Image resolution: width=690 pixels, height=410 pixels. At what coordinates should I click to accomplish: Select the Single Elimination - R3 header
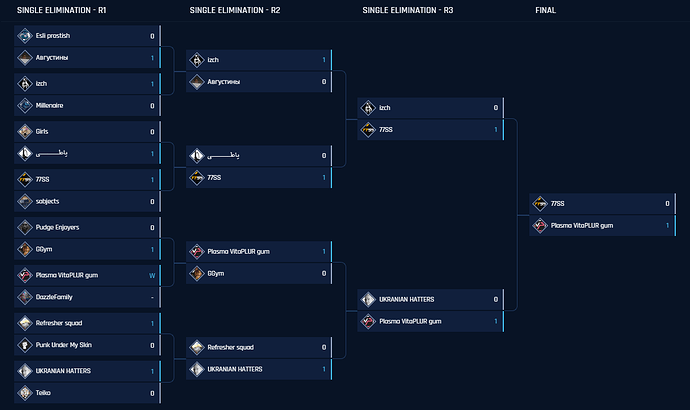[407, 10]
